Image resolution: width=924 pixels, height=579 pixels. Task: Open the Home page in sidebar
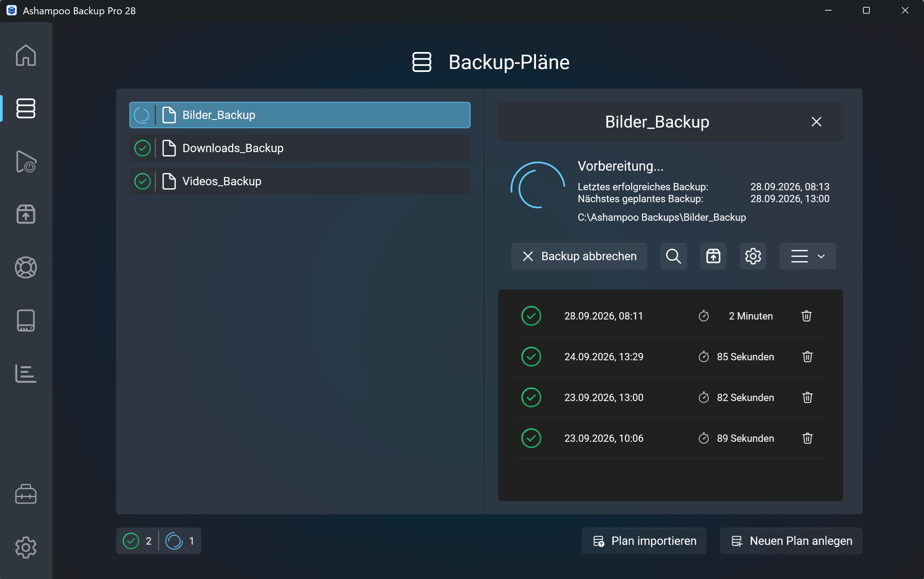(26, 55)
